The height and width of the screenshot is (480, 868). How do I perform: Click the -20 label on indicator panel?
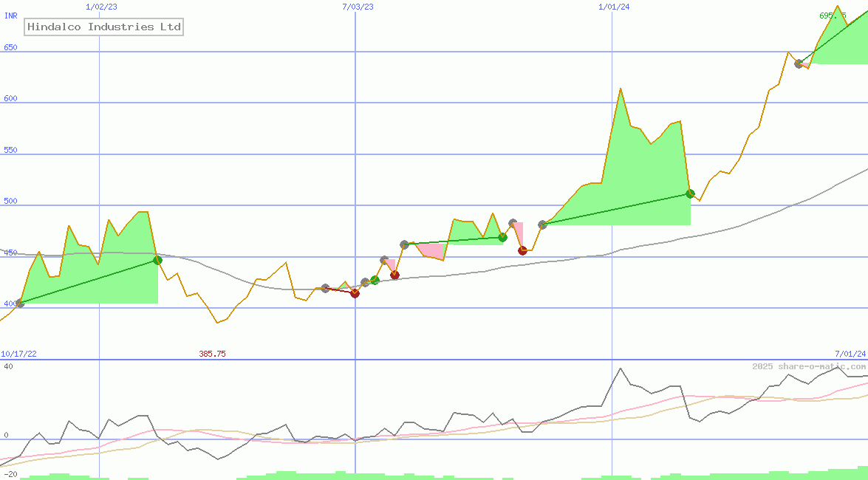pos(10,473)
